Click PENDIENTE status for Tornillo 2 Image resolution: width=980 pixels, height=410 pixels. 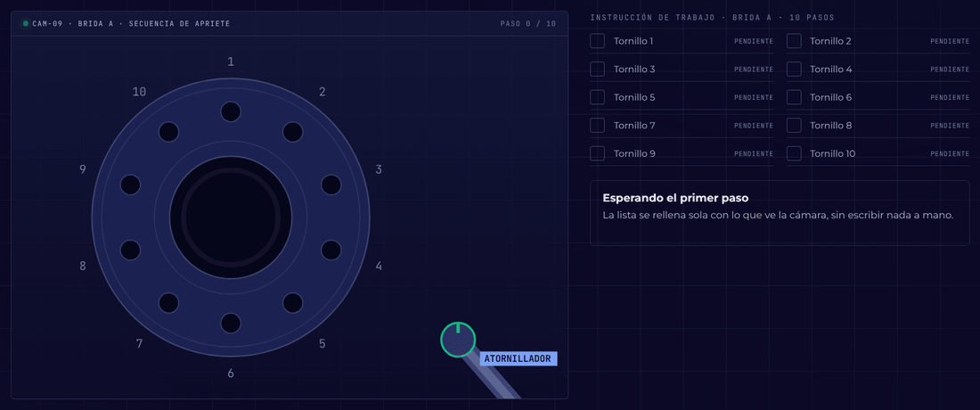pos(950,41)
